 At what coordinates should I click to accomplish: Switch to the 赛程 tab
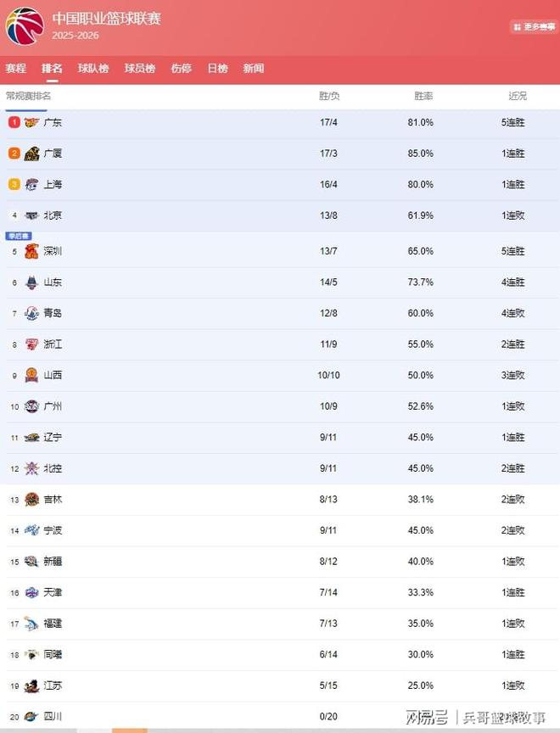(x=15, y=69)
